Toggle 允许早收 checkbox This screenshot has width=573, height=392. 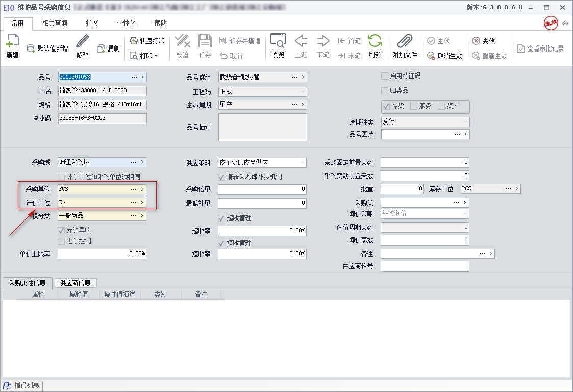(x=61, y=230)
